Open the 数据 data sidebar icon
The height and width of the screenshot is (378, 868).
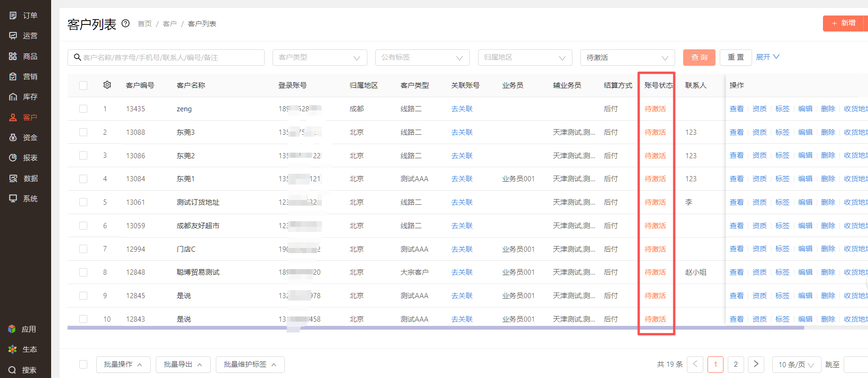[13, 178]
